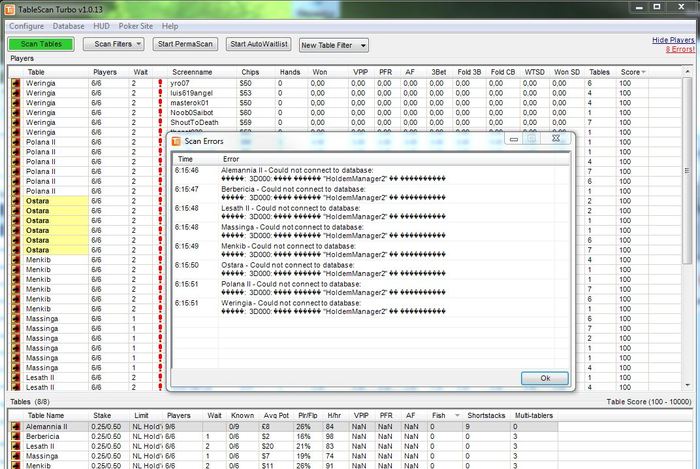700x469 pixels.
Task: Sort by the Fish column header
Action: click(441, 415)
